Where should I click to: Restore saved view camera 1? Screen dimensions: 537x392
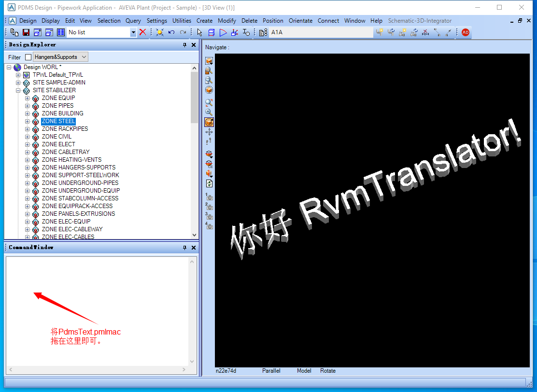point(209,196)
